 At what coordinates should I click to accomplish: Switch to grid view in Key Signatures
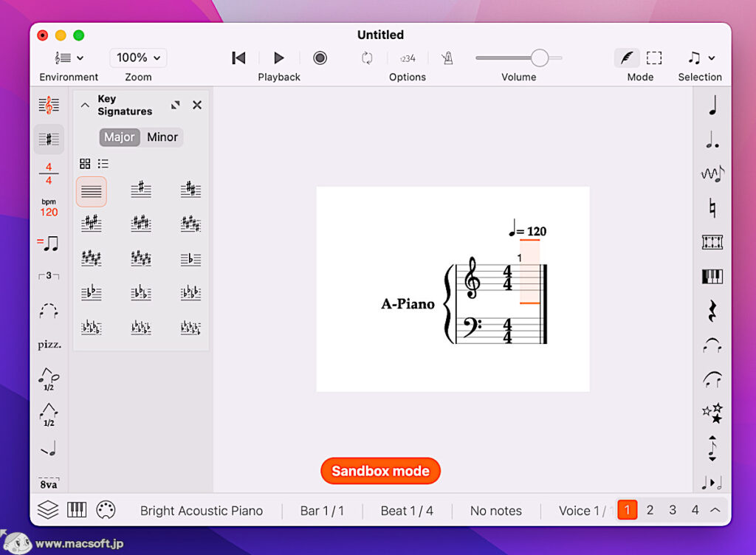pyautogui.click(x=85, y=164)
